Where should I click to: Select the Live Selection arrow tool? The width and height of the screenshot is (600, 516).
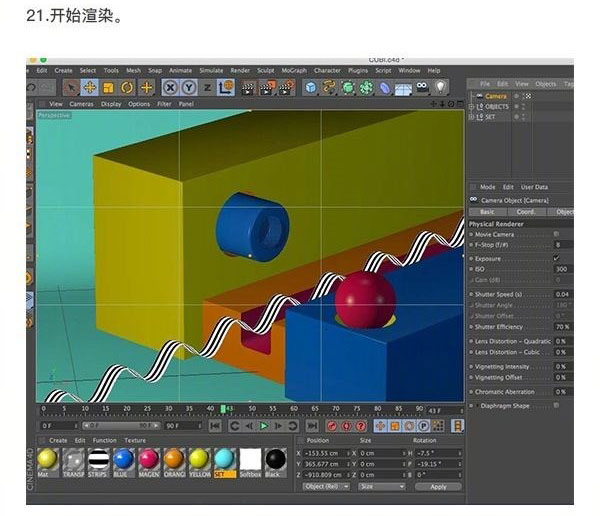point(71,88)
